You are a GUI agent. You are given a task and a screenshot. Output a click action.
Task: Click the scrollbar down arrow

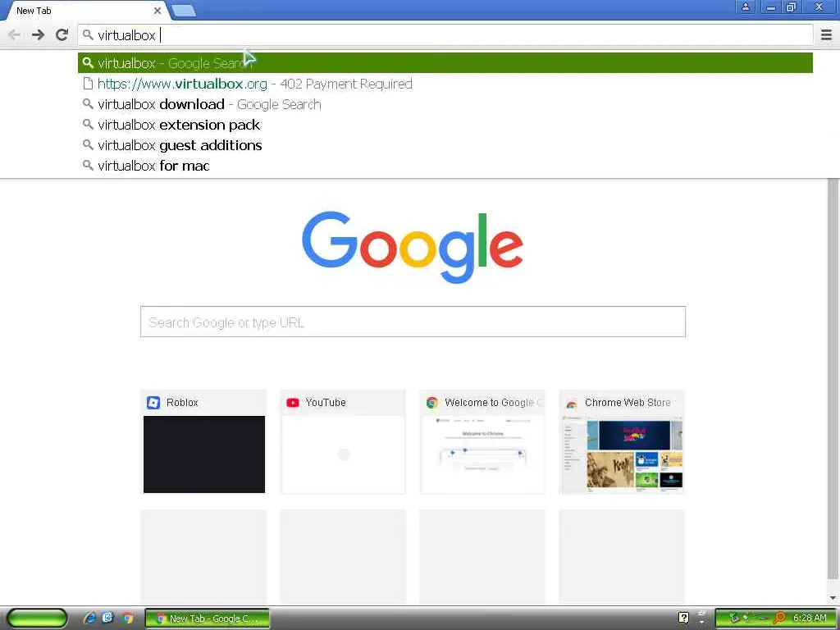click(833, 597)
